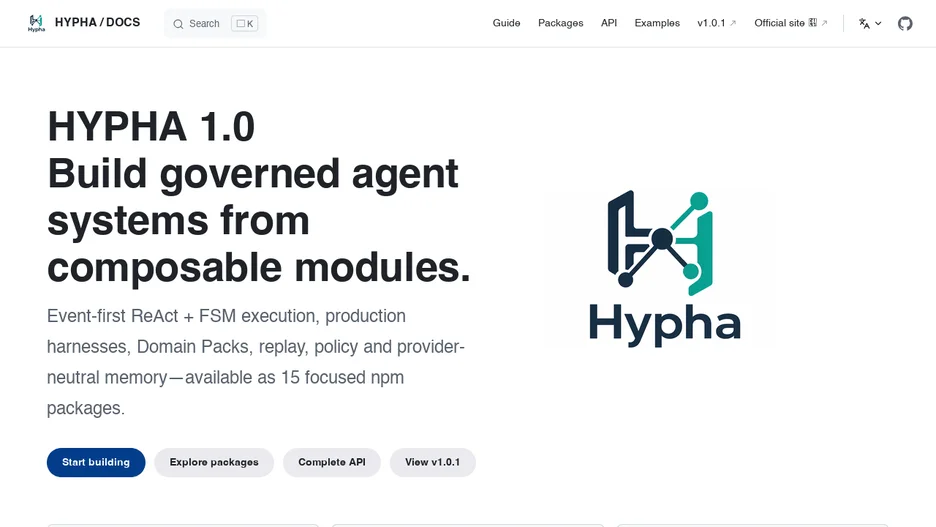Click the "Event-first ReAct + FSM execution" tagline

click(x=255, y=362)
